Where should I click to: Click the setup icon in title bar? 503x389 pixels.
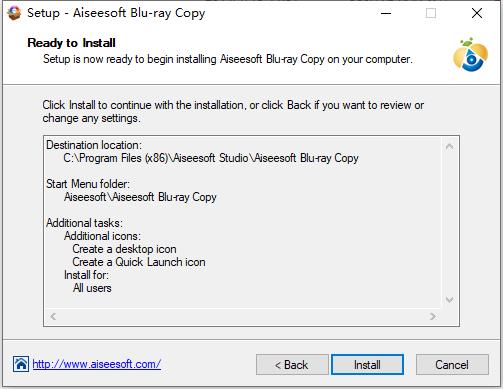coord(14,13)
